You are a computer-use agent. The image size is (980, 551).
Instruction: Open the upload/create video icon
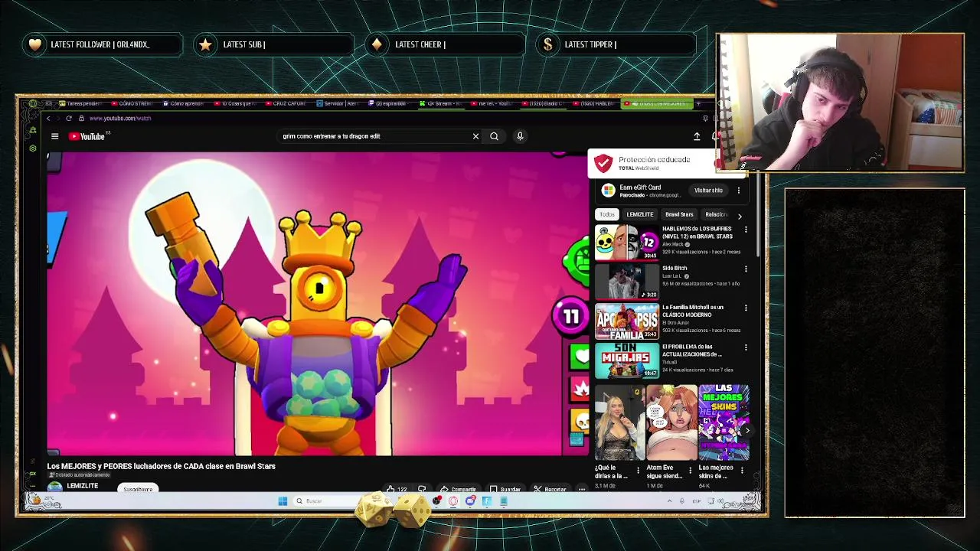point(697,136)
